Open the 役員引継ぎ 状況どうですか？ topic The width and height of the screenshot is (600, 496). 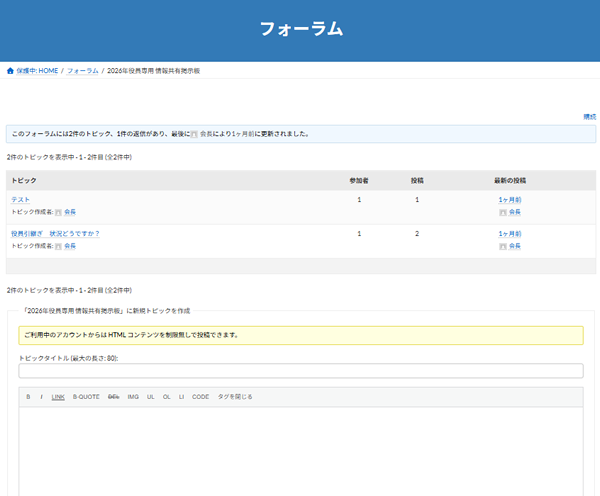[x=55, y=233]
